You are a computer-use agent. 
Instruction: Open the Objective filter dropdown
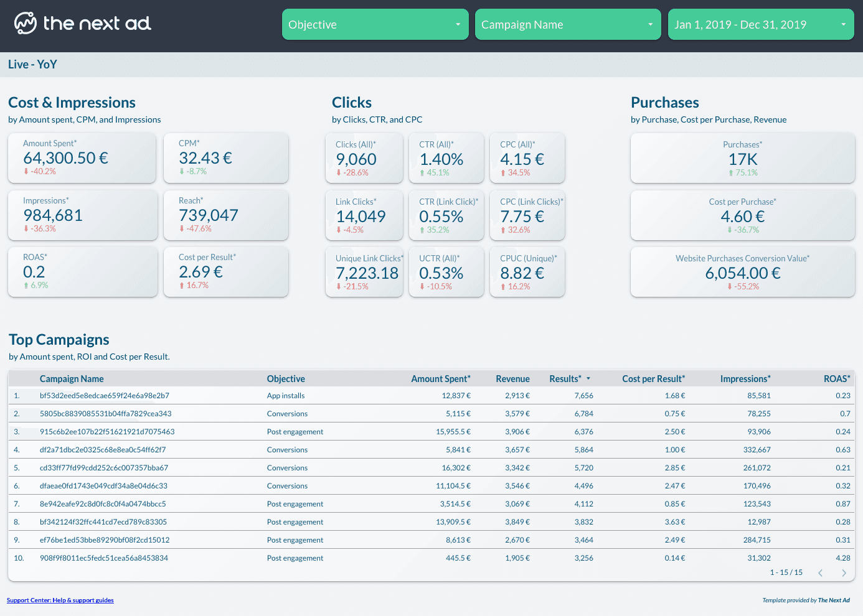pos(375,25)
